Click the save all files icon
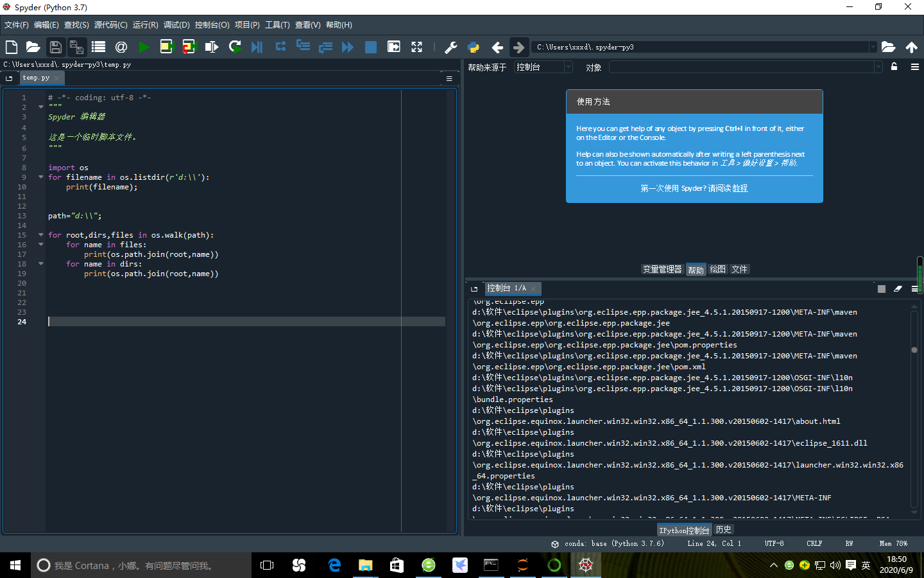Viewport: 924px width, 578px height. pos(76,47)
